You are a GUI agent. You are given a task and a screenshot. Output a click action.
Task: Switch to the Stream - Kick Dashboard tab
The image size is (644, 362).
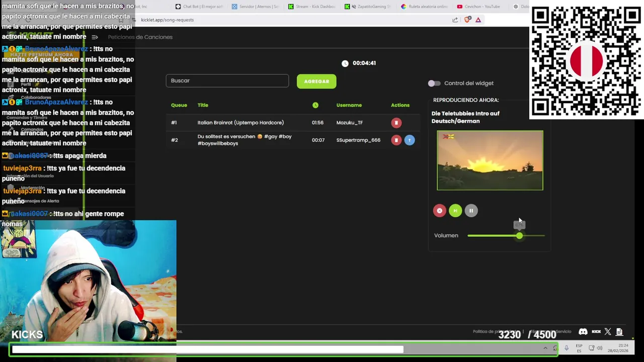click(x=312, y=7)
